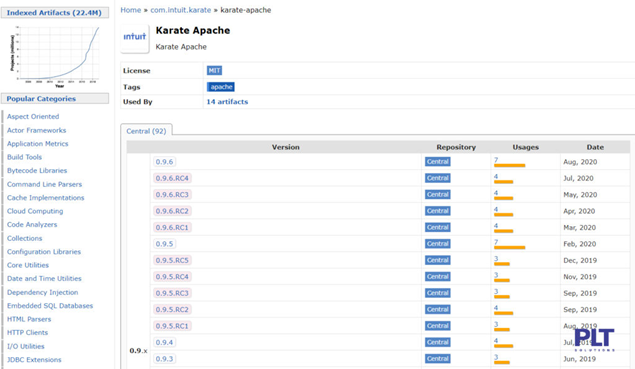635x369 pixels.
Task: Open Core Utilities category
Action: (28, 265)
